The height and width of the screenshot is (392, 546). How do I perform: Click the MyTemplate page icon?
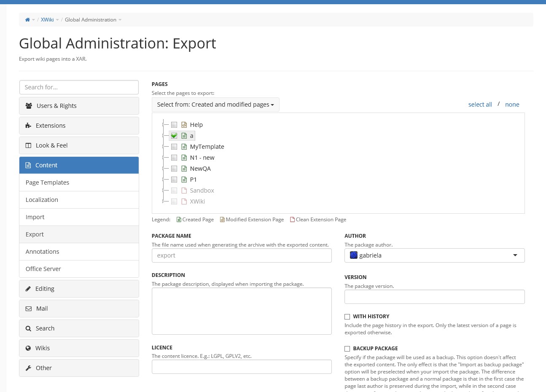184,147
